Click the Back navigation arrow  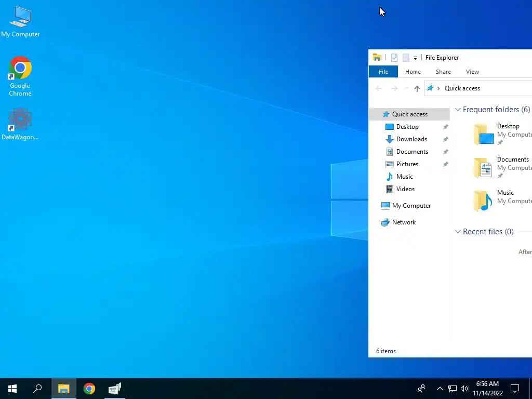[379, 88]
